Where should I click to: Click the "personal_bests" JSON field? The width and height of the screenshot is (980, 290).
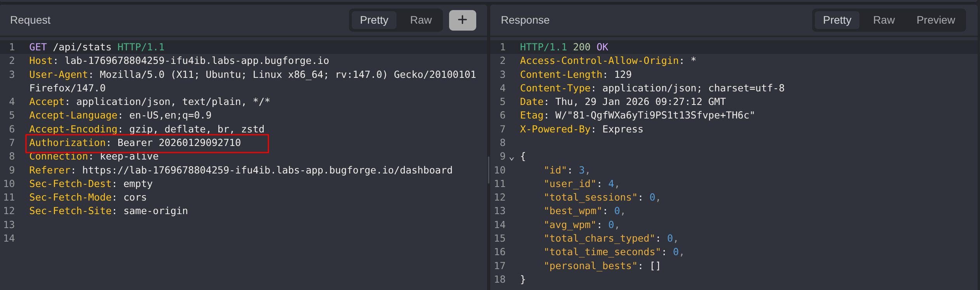tap(590, 266)
